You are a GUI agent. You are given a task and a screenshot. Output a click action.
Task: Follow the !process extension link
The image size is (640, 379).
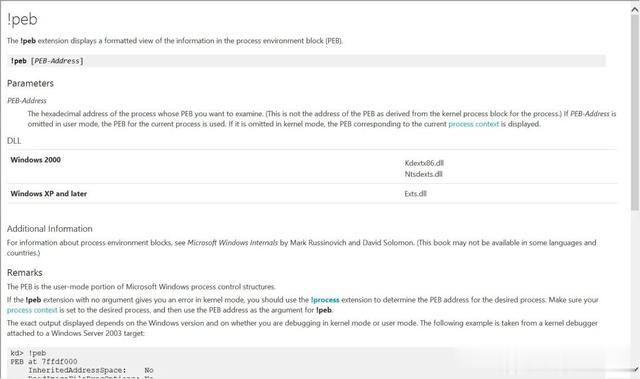click(325, 300)
